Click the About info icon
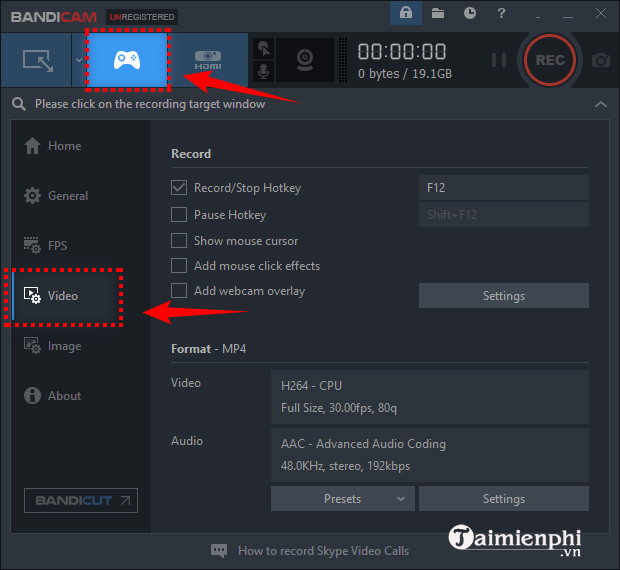The height and width of the screenshot is (570, 620). pos(32,395)
